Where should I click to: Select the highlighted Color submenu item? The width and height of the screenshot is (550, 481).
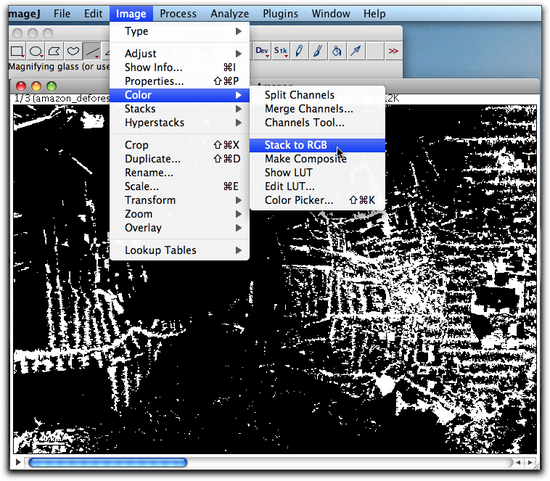pos(180,95)
